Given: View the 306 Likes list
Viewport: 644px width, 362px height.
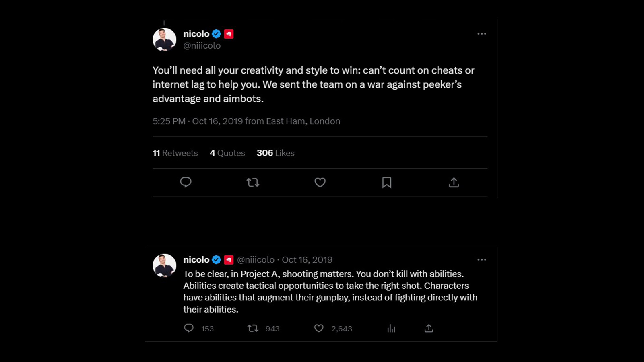Looking at the screenshot, I should tap(276, 153).
